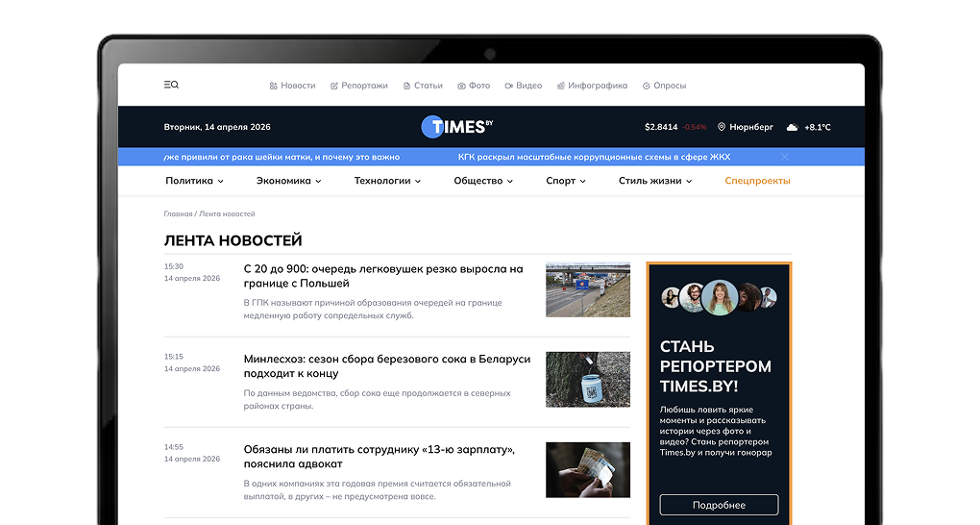Open article about сбор березового сока
Image resolution: width=980 pixels, height=525 pixels.
pos(387,366)
